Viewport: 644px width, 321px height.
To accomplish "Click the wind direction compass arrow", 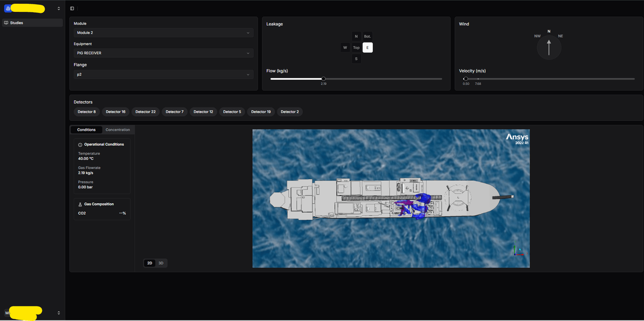I will [x=548, y=48].
